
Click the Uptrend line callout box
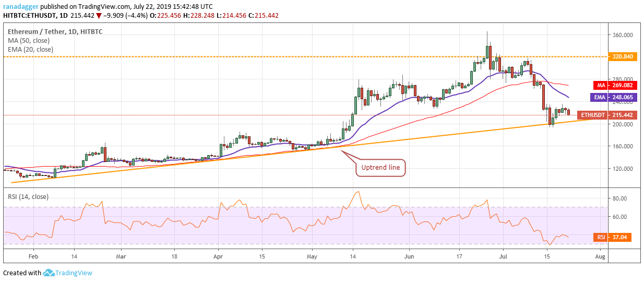[380, 168]
